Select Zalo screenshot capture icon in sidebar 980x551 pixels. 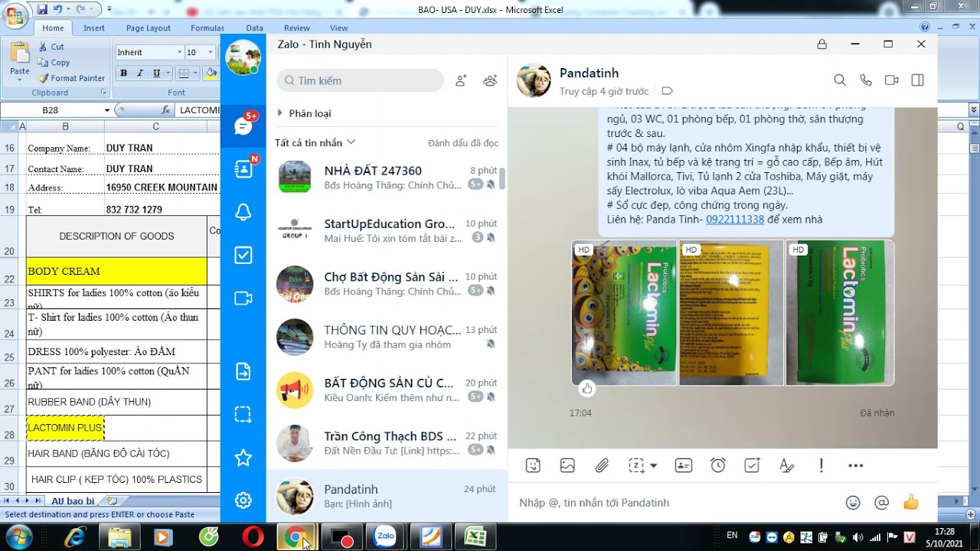[x=243, y=415]
